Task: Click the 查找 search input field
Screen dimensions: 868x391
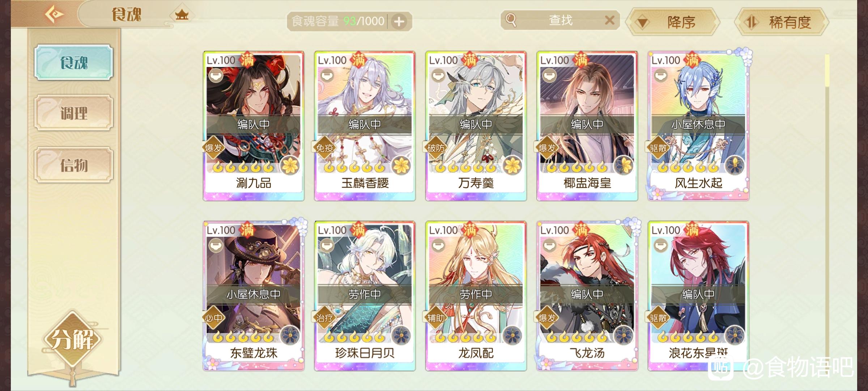Action: (x=561, y=20)
